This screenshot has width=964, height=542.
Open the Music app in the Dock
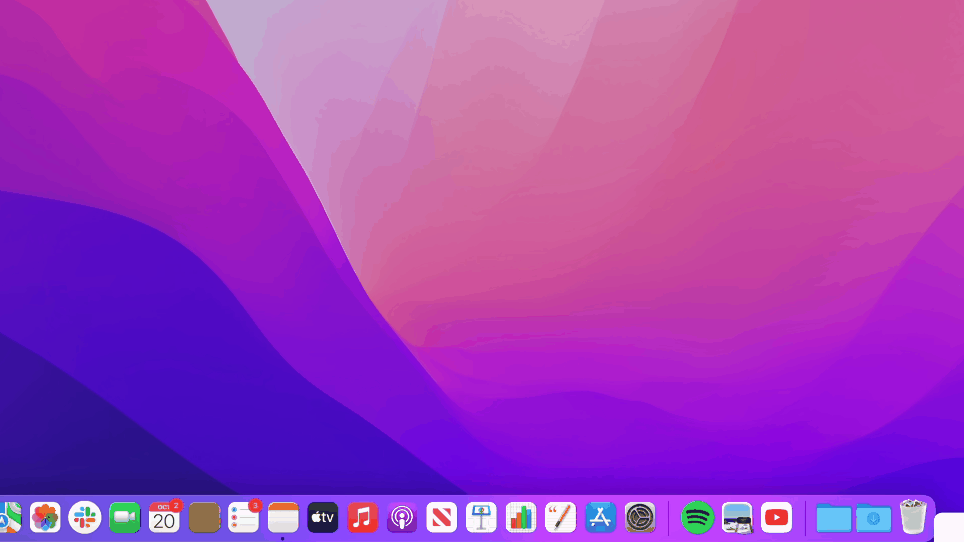click(362, 517)
